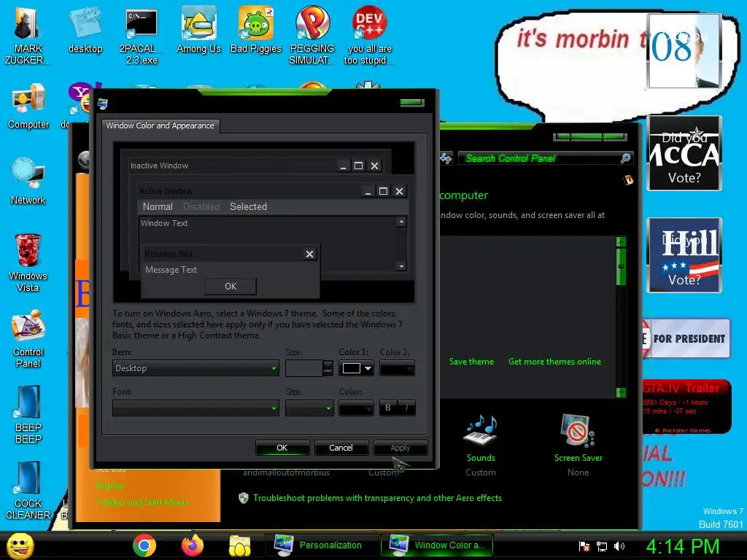Click the themes list scrollbar thumb

coord(621,267)
